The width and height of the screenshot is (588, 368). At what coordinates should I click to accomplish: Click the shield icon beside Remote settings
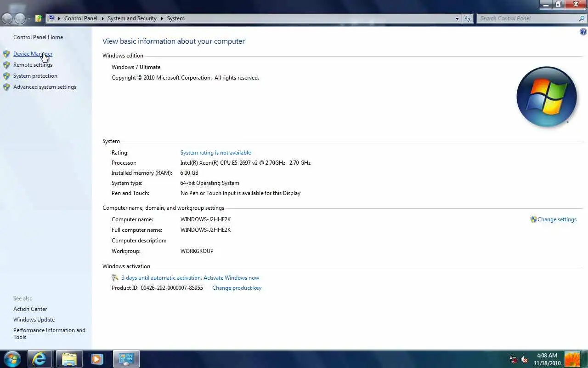(6, 65)
